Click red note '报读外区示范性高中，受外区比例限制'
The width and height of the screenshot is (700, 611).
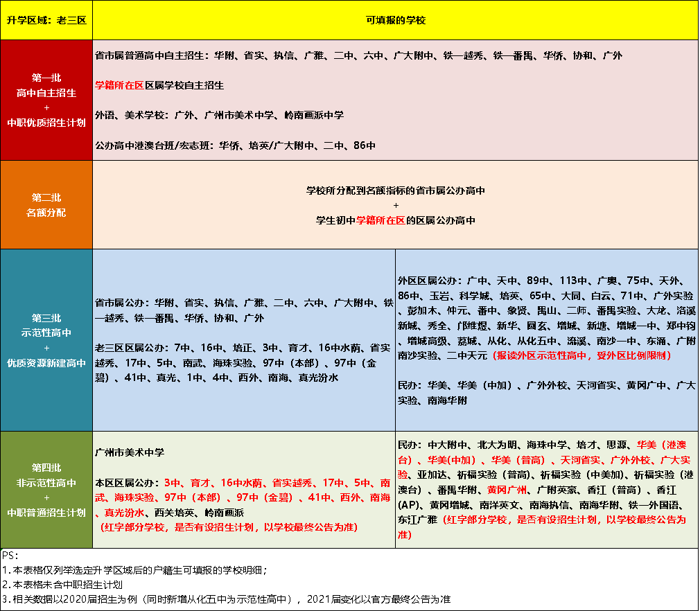[x=582, y=355]
